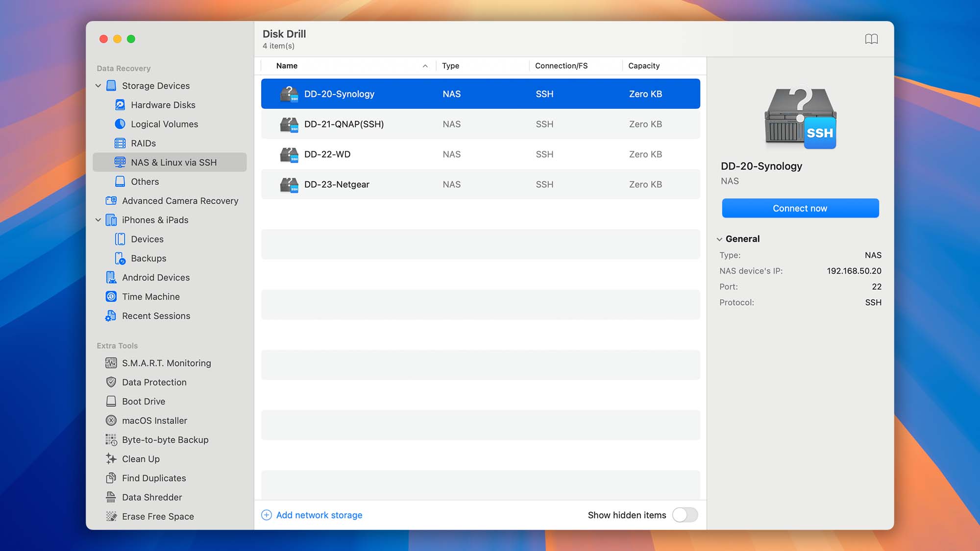980x551 pixels.
Task: Click the Port value 22
Action: pos(877,287)
